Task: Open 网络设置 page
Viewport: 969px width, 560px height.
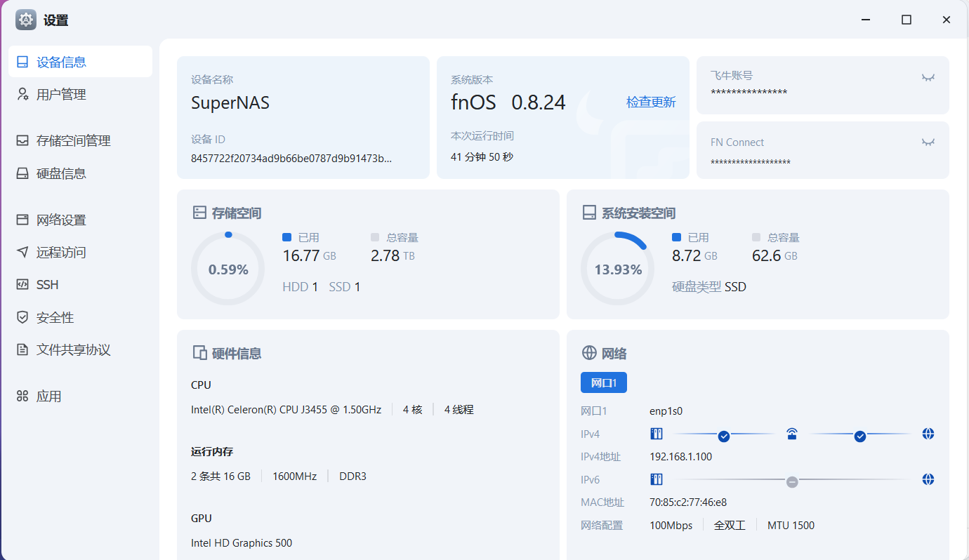Action: coord(80,220)
